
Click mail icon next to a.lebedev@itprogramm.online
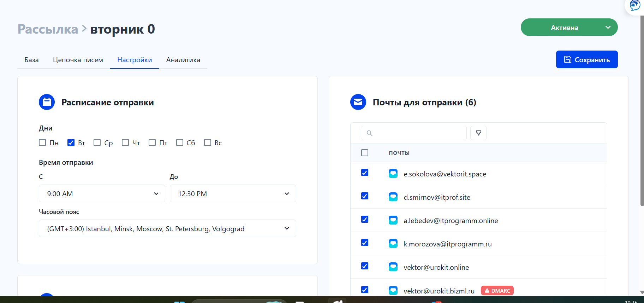pyautogui.click(x=393, y=220)
